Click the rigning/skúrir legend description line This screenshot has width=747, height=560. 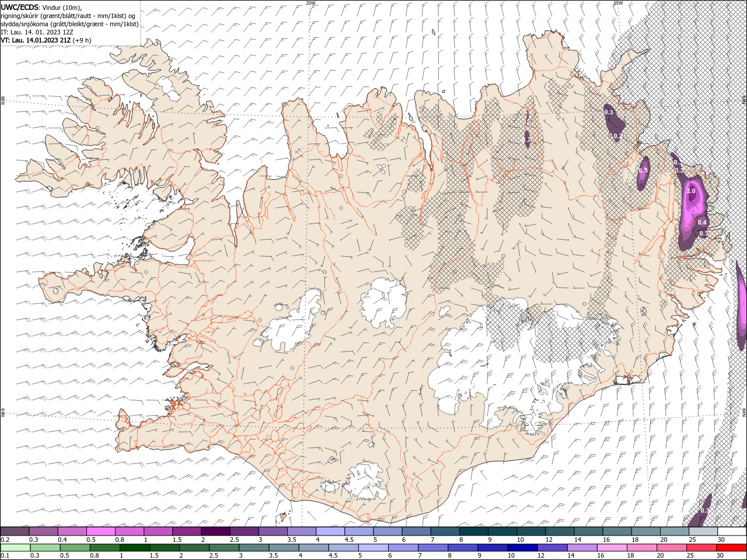point(68,16)
